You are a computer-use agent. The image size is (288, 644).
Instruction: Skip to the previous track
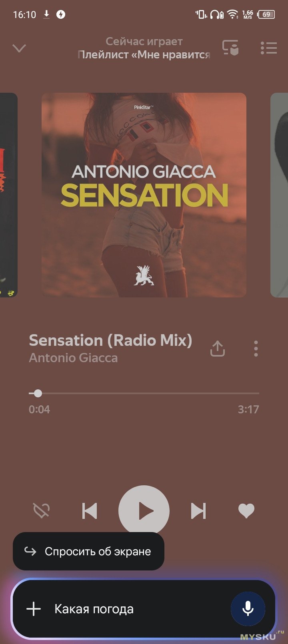pyautogui.click(x=90, y=511)
